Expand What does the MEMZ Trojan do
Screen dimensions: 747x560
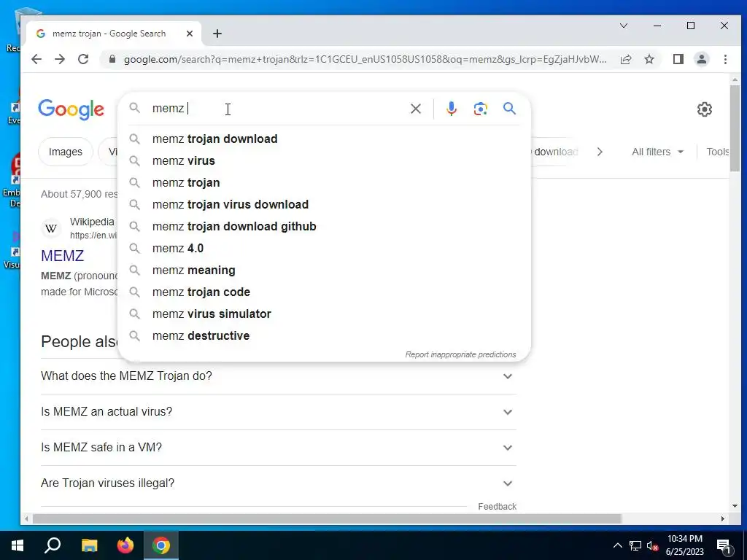(x=279, y=376)
